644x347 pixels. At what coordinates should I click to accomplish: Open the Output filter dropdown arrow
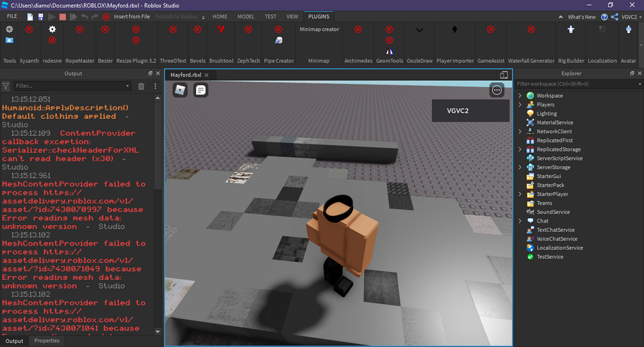coord(128,86)
